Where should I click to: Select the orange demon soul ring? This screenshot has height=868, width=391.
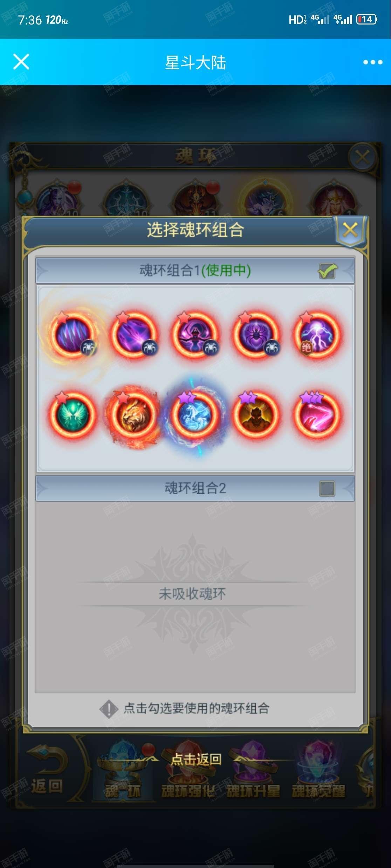click(256, 414)
